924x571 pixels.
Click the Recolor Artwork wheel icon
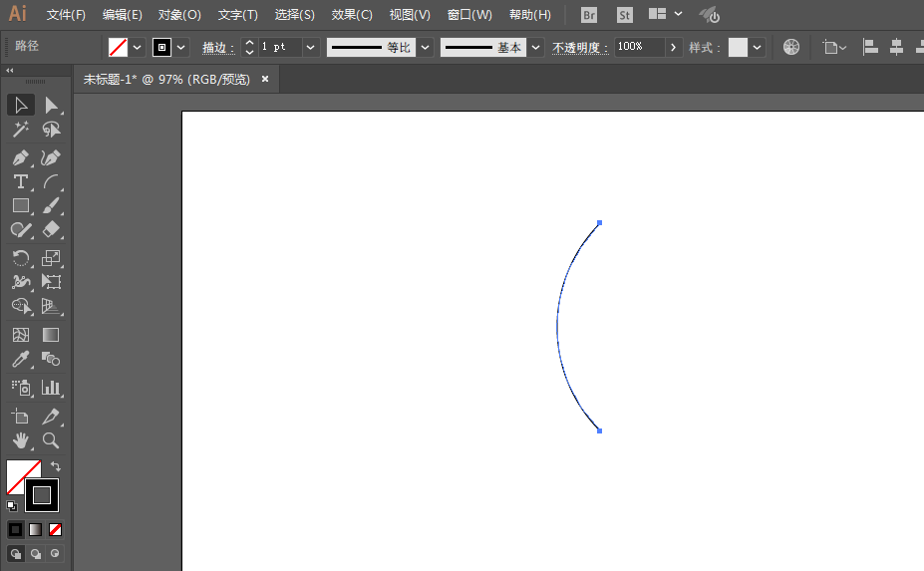click(790, 47)
